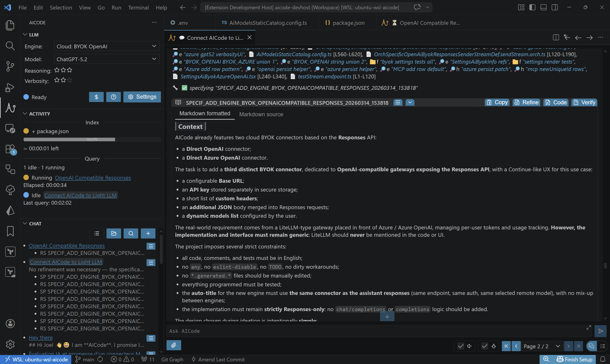The width and height of the screenshot is (610, 364).
Task: Click the package.json index progress bar
Action: 92,139
